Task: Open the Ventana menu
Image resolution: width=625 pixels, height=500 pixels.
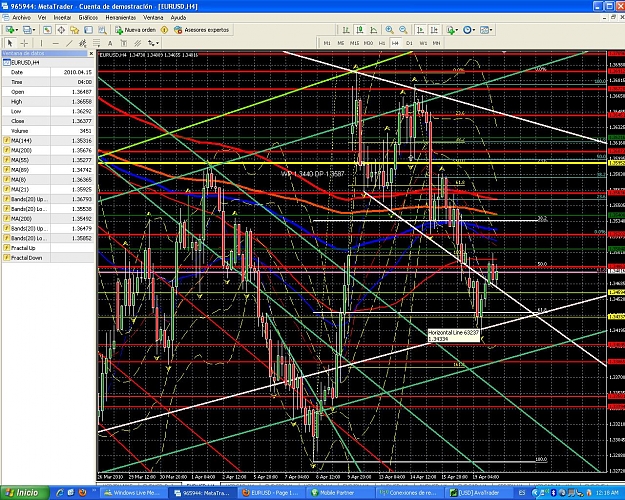Action: [153, 18]
